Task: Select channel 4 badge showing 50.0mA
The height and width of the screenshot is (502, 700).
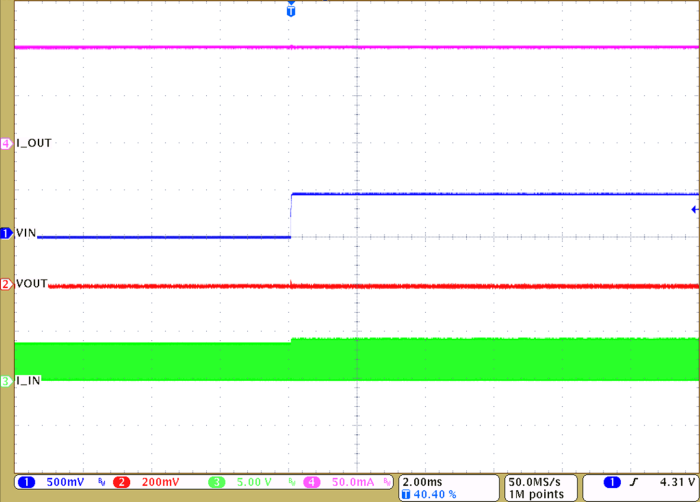Action: coord(313,482)
